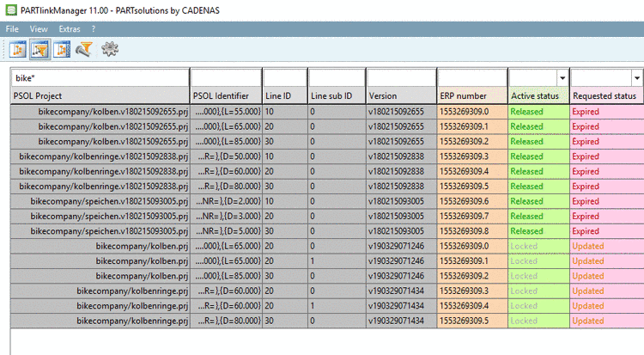Open settings via the gear icon
Image resolution: width=644 pixels, height=355 pixels.
tap(110, 49)
